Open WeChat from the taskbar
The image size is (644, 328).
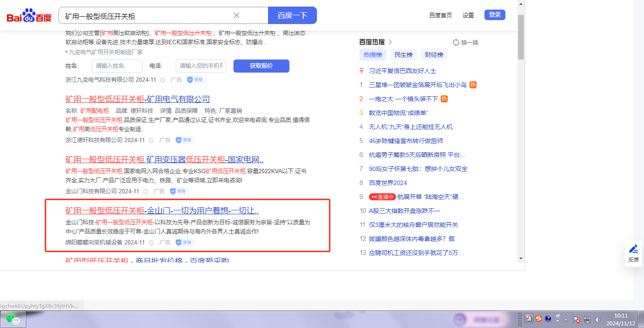(13, 319)
